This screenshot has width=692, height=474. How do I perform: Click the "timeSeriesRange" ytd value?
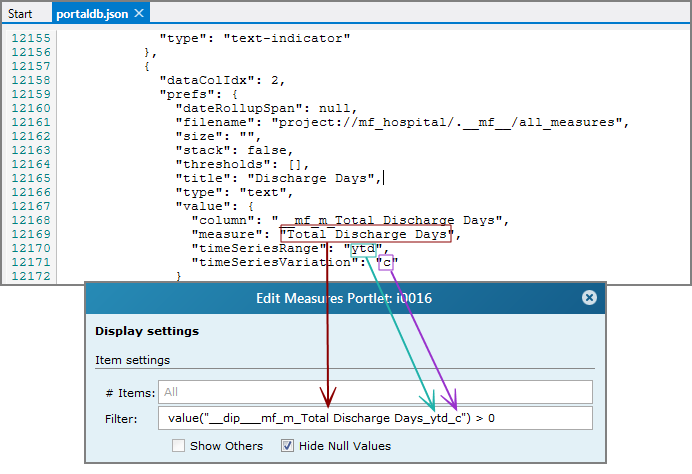[363, 248]
